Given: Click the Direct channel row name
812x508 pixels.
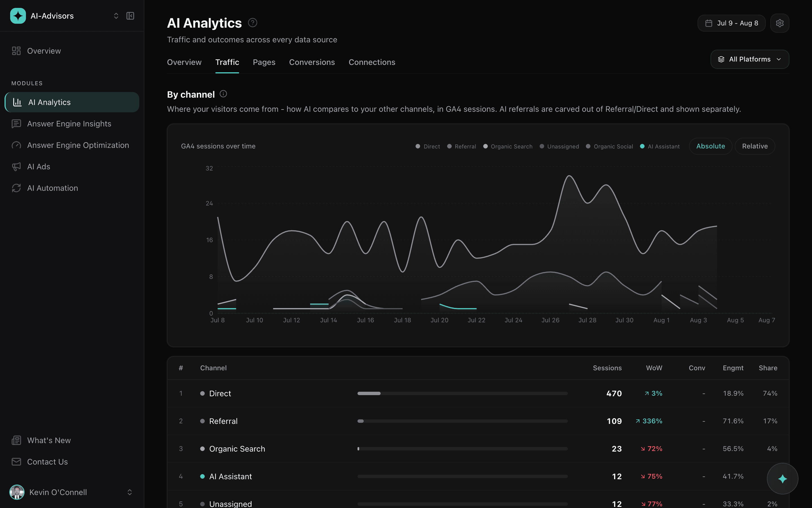Looking at the screenshot, I should click(x=220, y=393).
